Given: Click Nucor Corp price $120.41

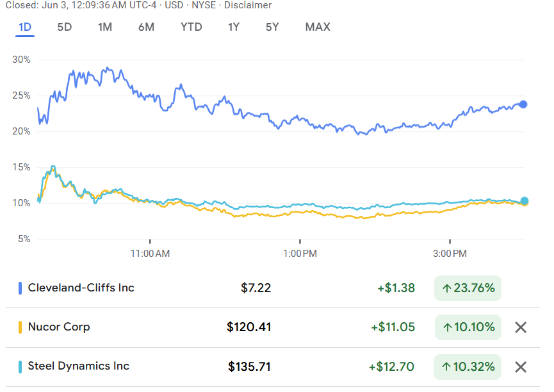Looking at the screenshot, I should click(x=249, y=327).
